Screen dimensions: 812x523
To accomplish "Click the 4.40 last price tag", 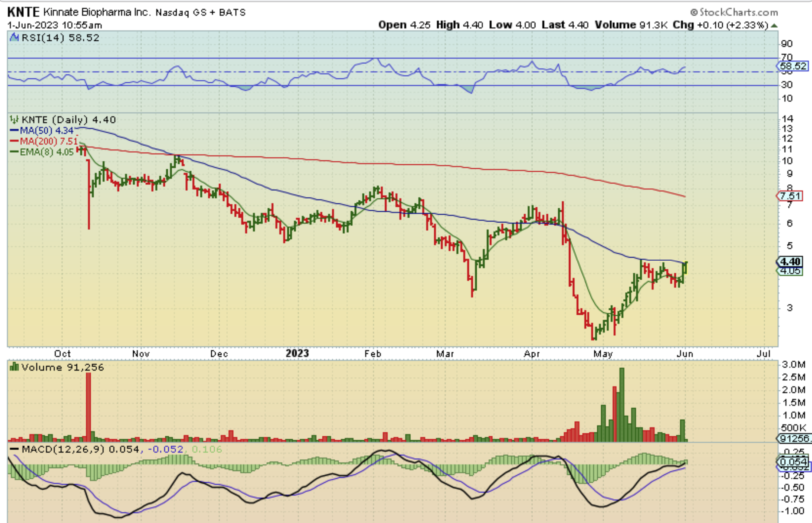I will 789,261.
